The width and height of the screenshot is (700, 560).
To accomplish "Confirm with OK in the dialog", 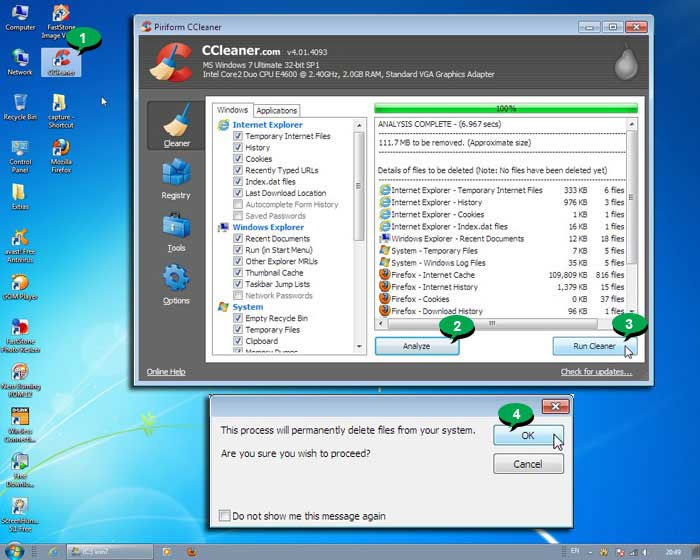I will (528, 435).
